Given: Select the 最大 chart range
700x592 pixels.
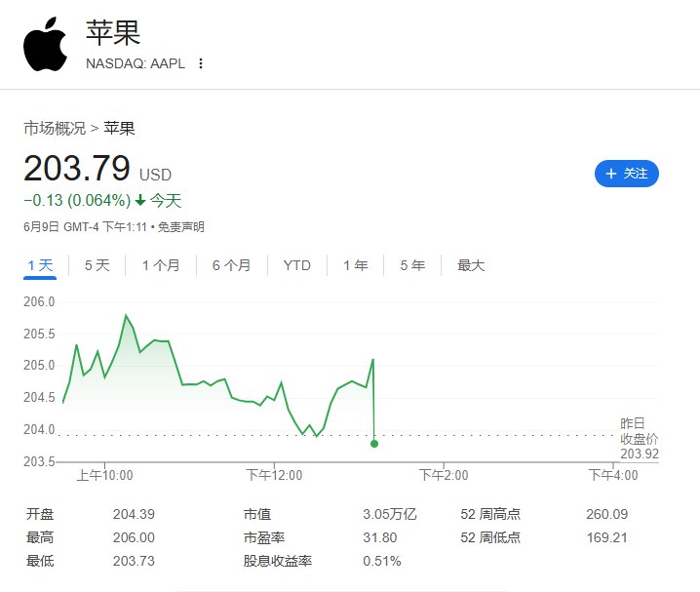Looking at the screenshot, I should coord(471,265).
